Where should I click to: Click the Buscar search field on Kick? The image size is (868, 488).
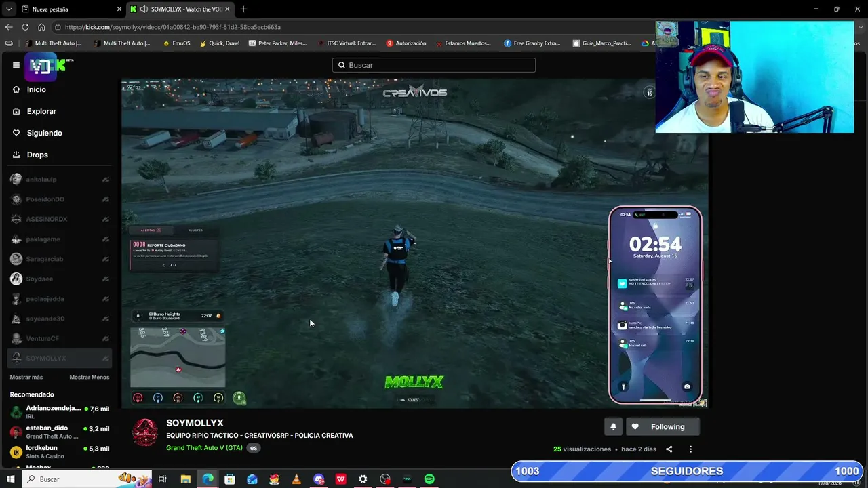pyautogui.click(x=434, y=65)
